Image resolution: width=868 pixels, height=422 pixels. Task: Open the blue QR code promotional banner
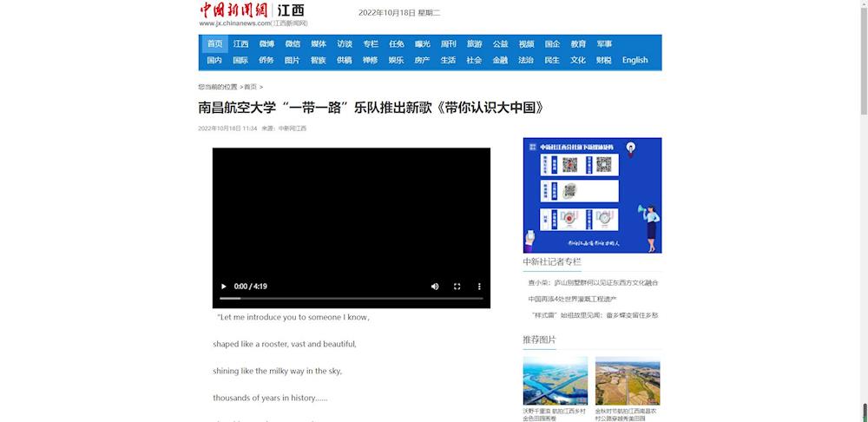[x=592, y=195]
